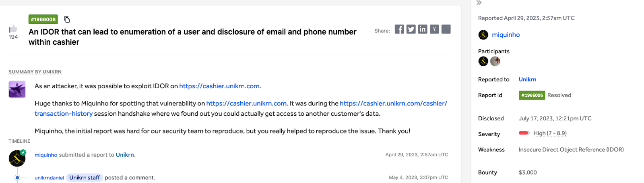
Task: Click green #1966006 badge above title
Action: [x=43, y=19]
